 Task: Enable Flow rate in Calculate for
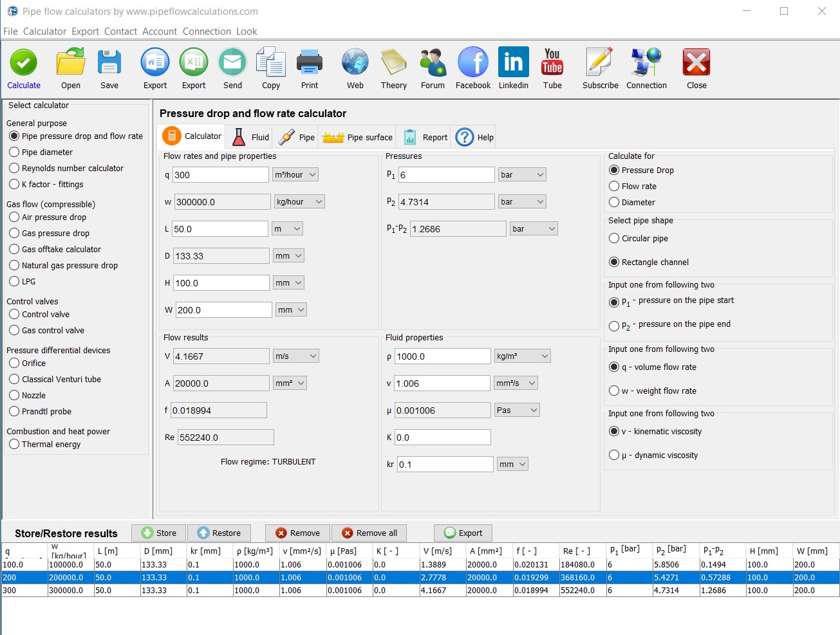(x=614, y=186)
